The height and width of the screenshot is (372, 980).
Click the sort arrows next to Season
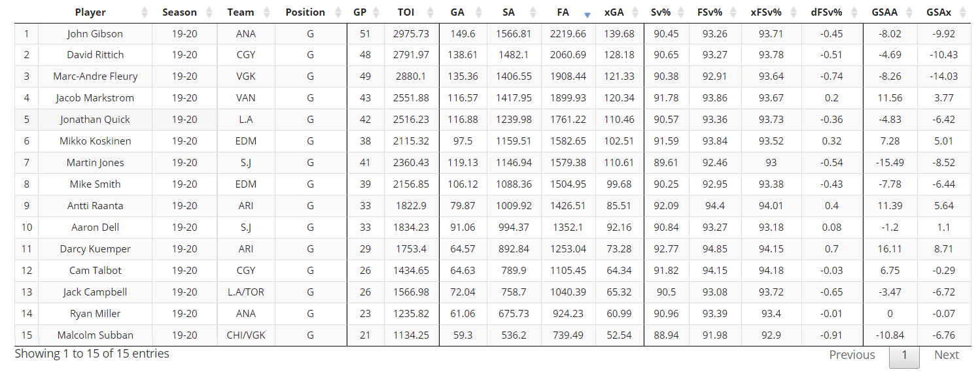tap(209, 12)
